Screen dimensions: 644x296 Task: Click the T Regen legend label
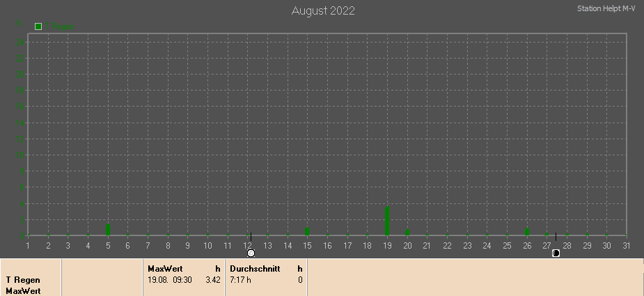tap(60, 26)
